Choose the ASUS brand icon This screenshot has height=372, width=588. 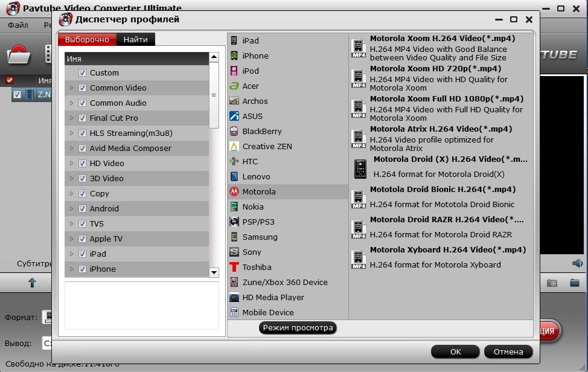234,116
